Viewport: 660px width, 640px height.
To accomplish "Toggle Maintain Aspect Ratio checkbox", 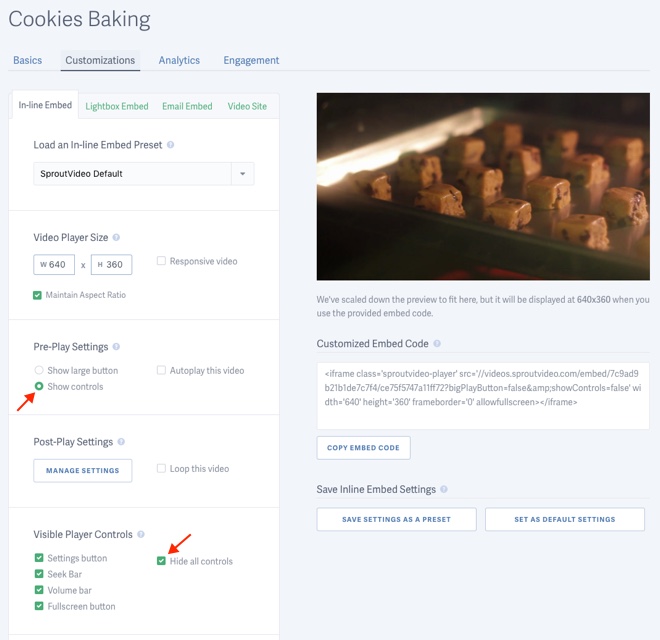I will pyautogui.click(x=38, y=295).
